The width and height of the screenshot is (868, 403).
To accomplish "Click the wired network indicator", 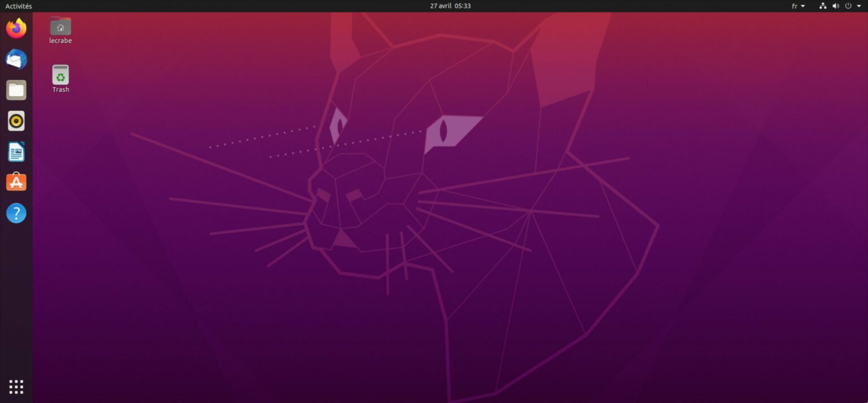I will click(822, 6).
